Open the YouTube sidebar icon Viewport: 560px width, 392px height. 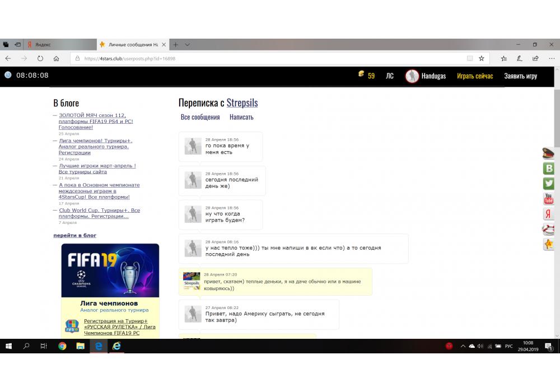coord(548,199)
